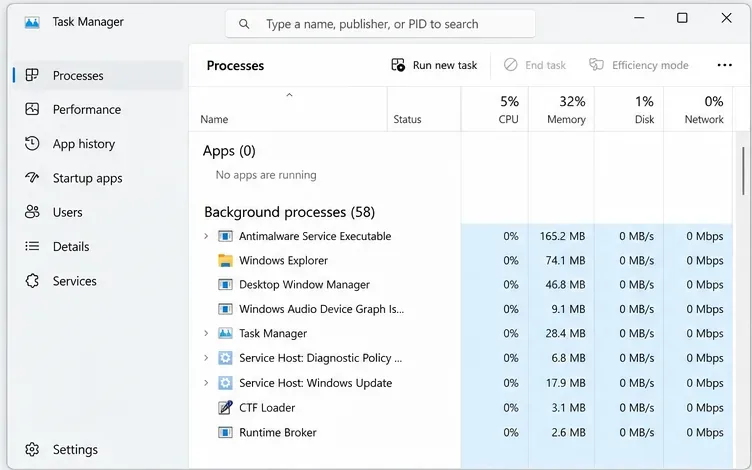
Task: Switch to the Details page
Action: 98,247
